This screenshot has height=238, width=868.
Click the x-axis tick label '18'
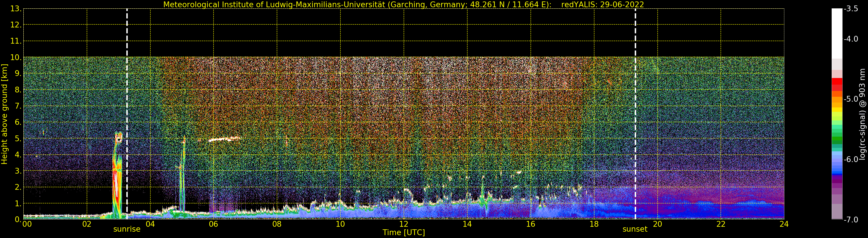pyautogui.click(x=594, y=224)
